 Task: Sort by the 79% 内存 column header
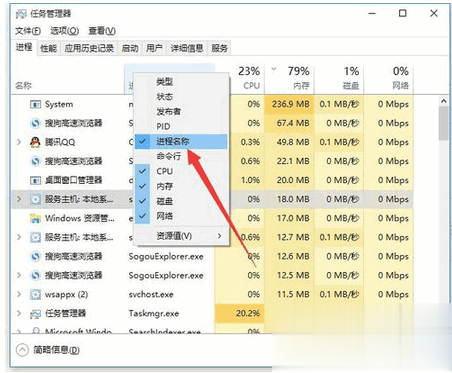point(289,79)
